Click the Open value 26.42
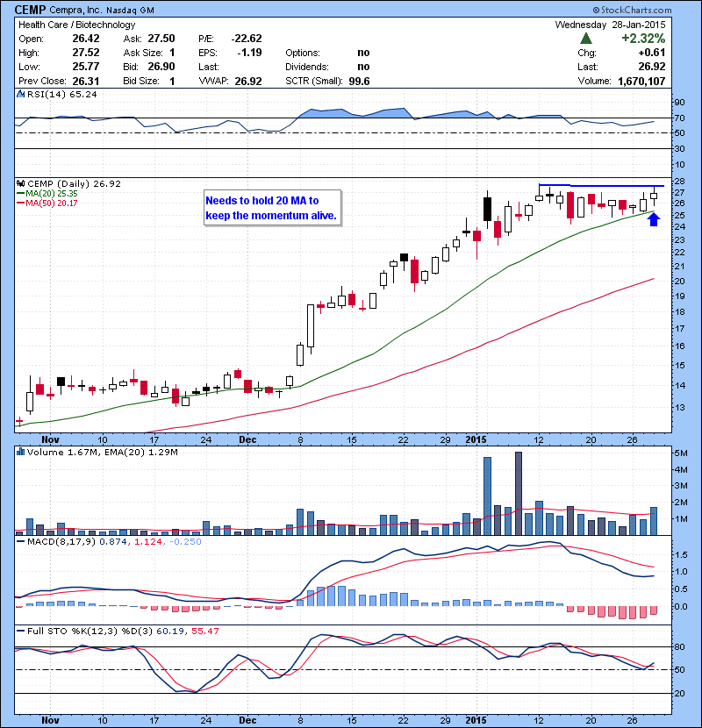The height and width of the screenshot is (728, 702). (x=86, y=39)
